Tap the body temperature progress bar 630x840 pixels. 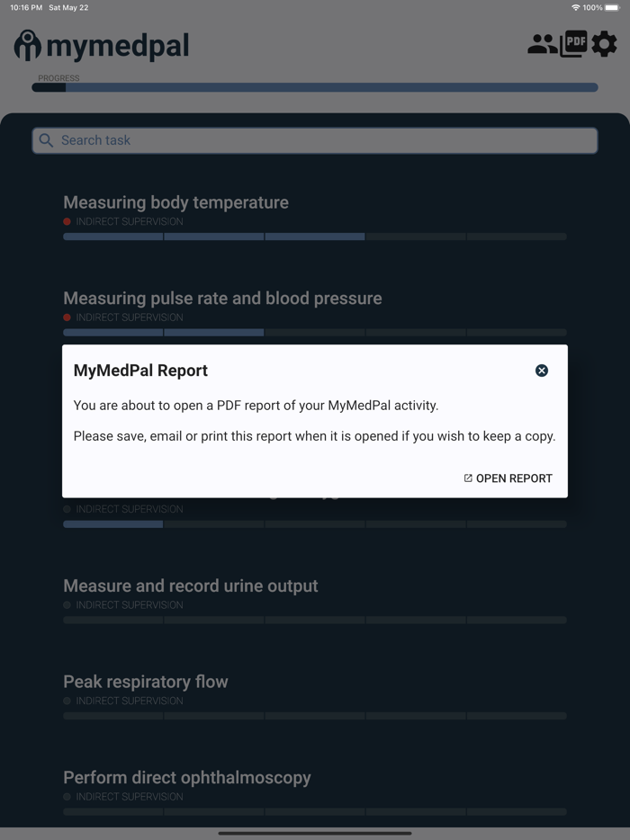315,237
